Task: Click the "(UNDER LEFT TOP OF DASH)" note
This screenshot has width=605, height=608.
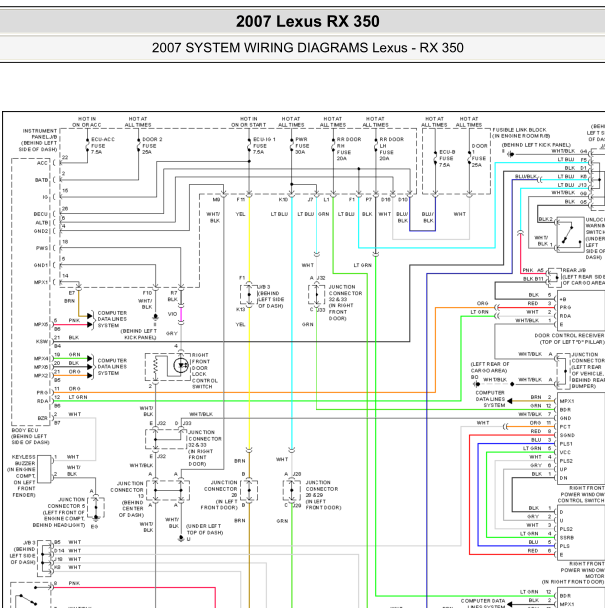Action: point(204,529)
